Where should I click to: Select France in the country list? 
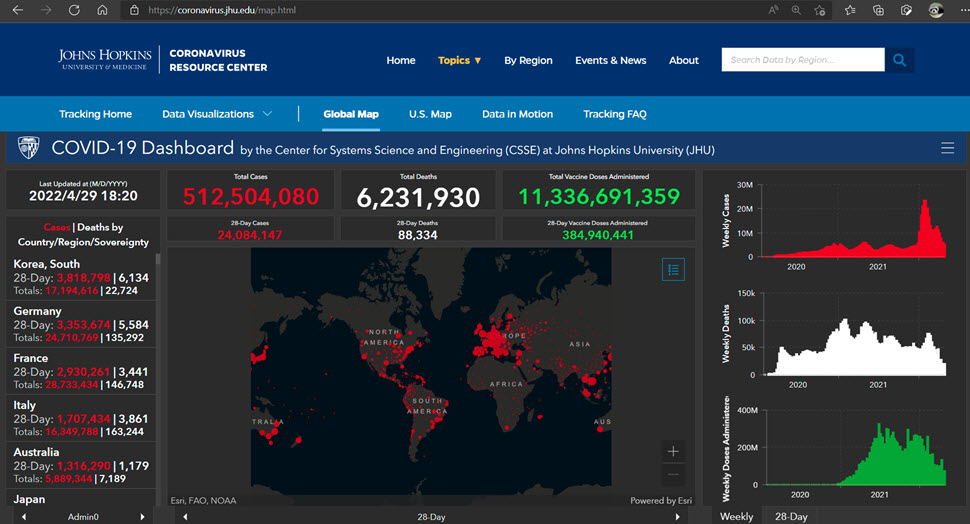pyautogui.click(x=81, y=371)
